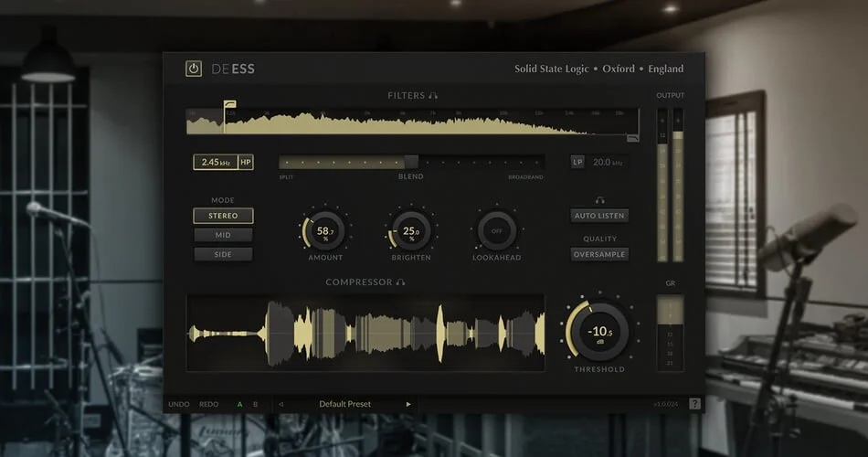868x457 pixels.
Task: Select Mid mode
Action: point(223,235)
